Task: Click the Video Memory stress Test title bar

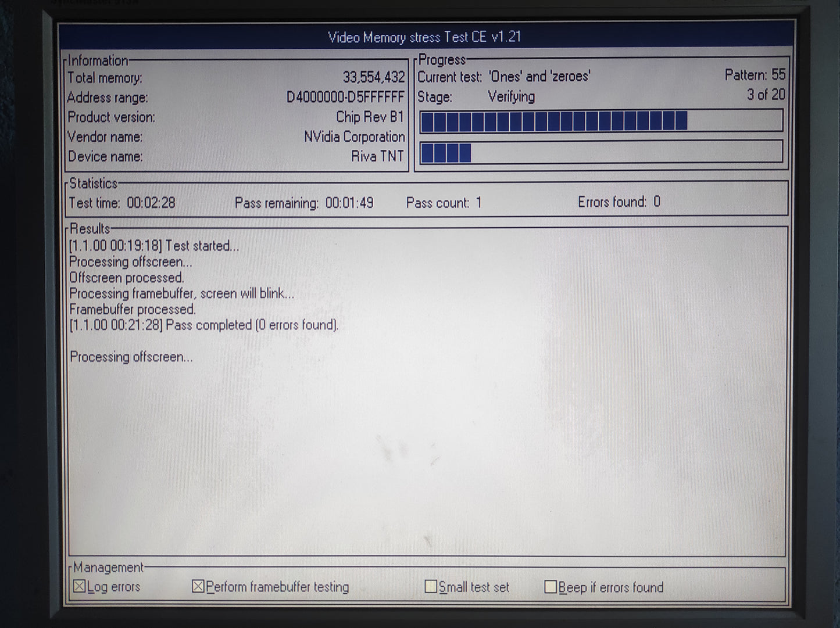Action: pos(425,37)
